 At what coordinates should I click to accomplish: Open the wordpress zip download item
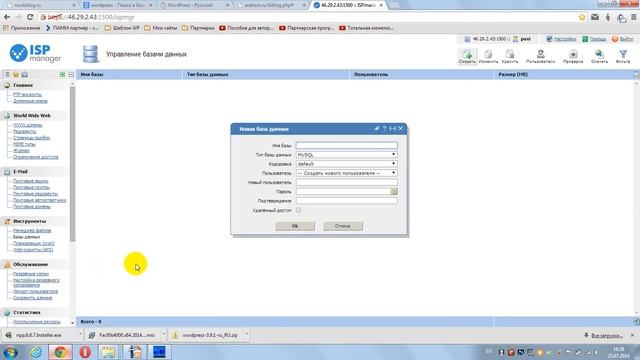[210, 335]
